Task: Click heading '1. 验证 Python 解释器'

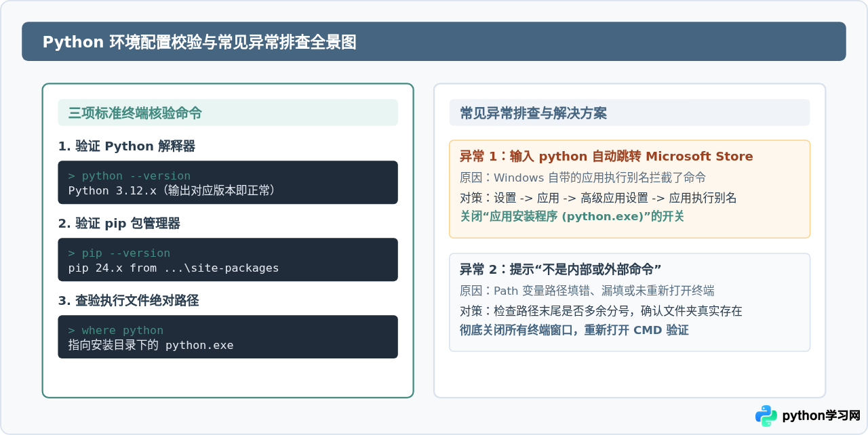Action: (127, 146)
